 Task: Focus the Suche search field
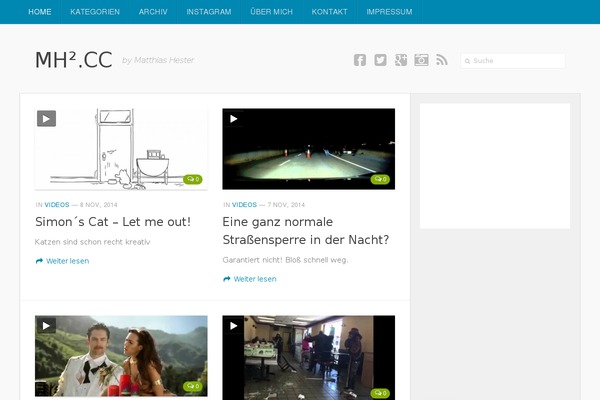pos(513,61)
